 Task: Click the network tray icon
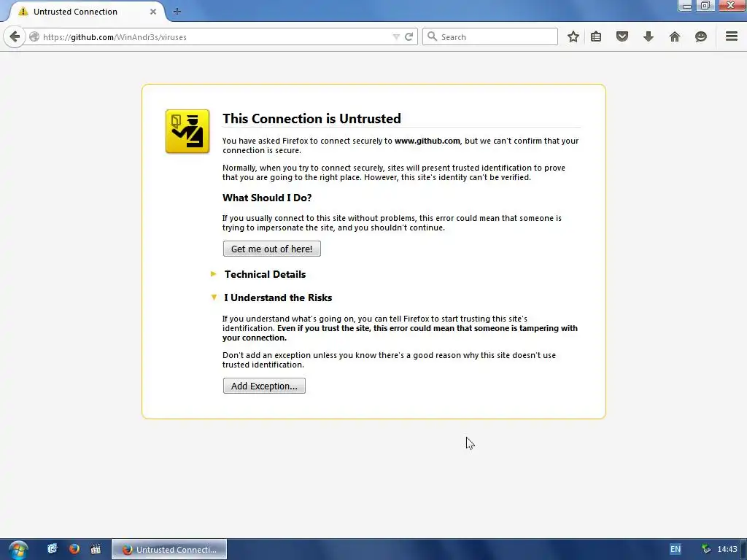click(706, 549)
